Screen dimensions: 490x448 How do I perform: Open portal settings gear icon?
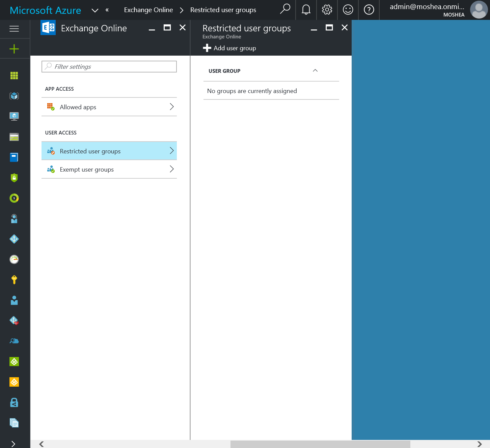(x=327, y=10)
